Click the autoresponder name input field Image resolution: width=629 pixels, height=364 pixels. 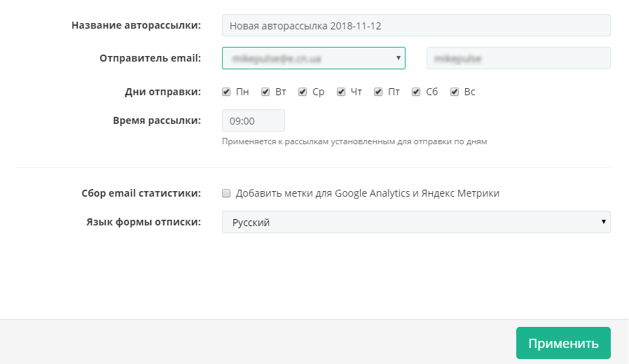[416, 25]
